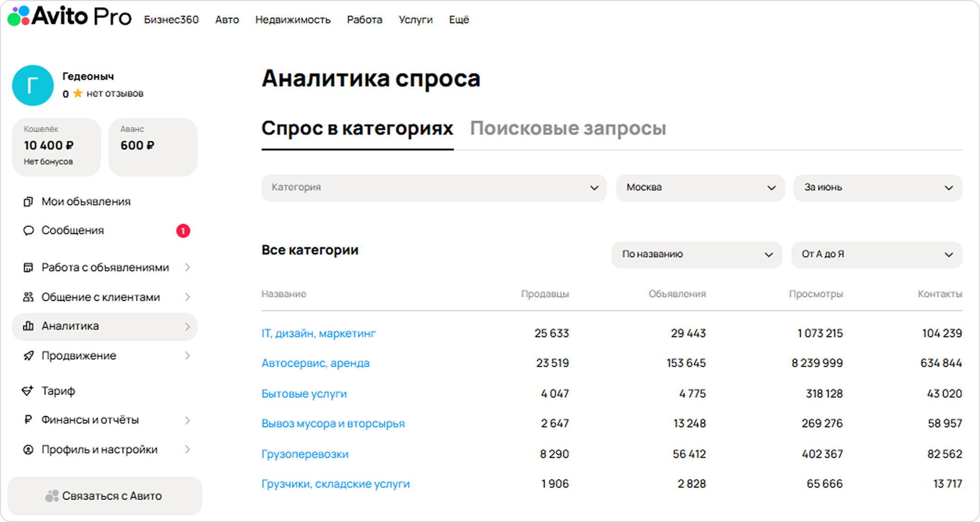Click the red unread messages badge

[x=183, y=231]
